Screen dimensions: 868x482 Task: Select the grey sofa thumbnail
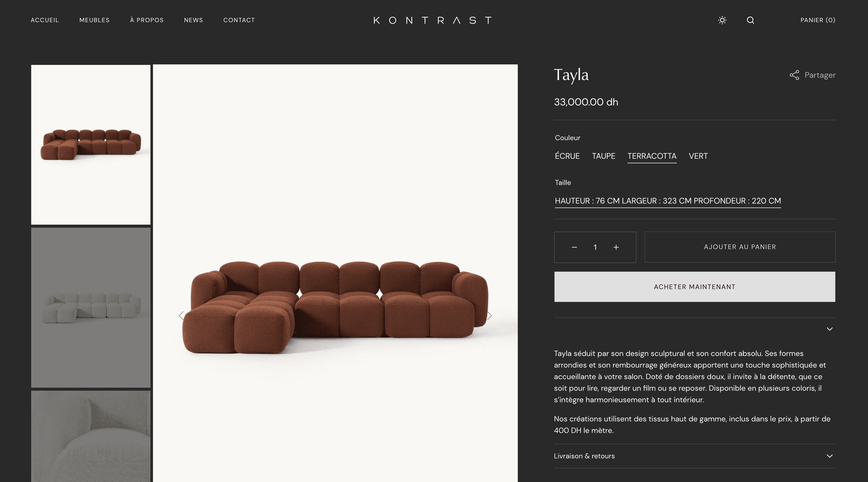click(x=91, y=307)
